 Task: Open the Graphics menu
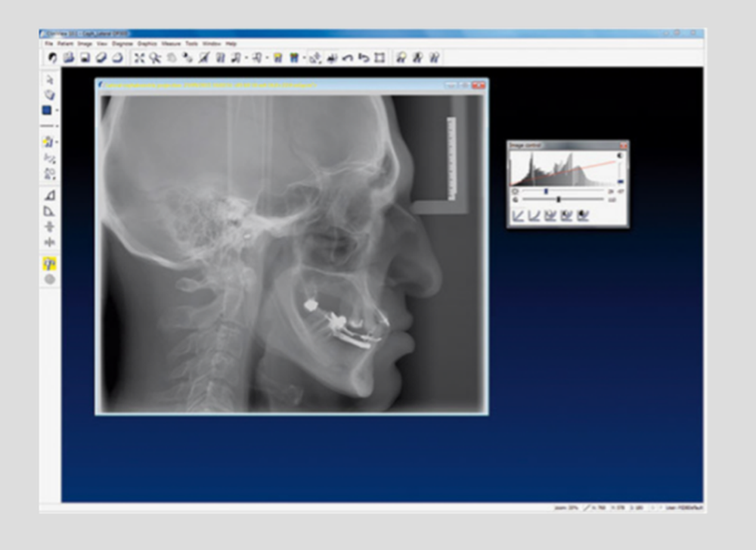point(147,44)
